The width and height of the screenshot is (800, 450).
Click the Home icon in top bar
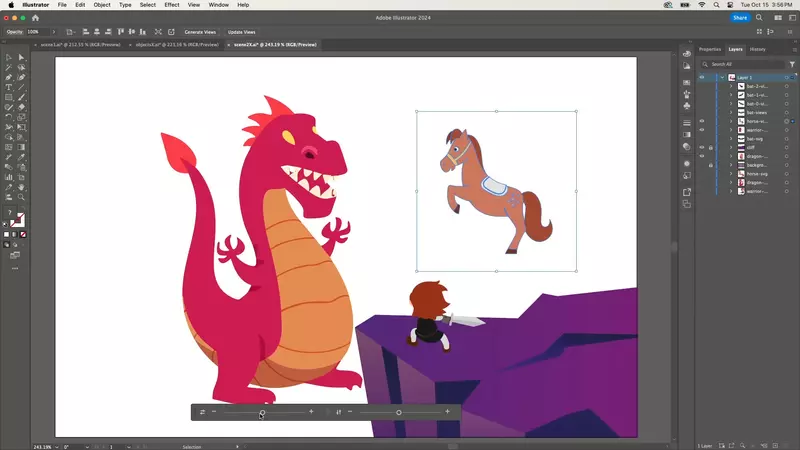tap(35, 17)
